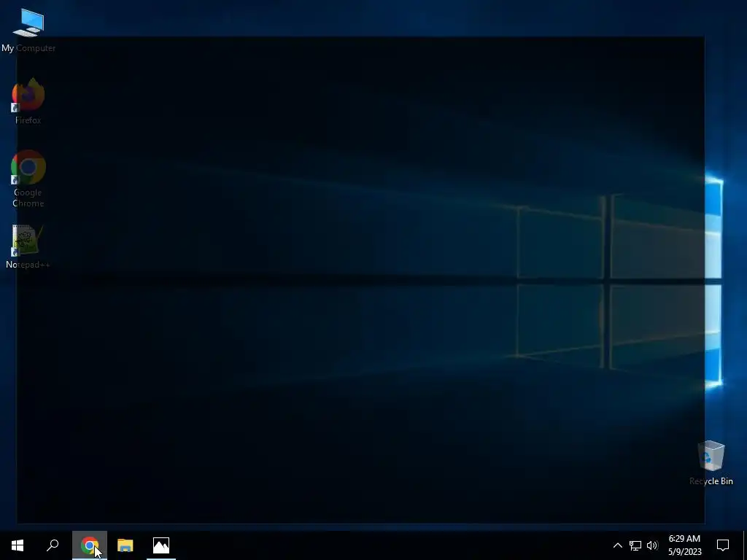Viewport: 747px width, 560px height.
Task: Open the Action Center notifications
Action: point(723,545)
